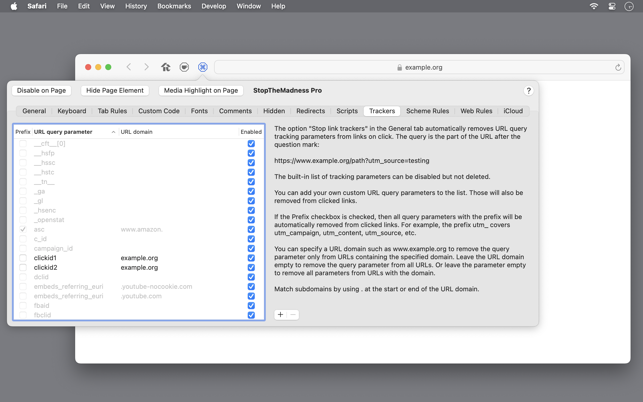Open the Window menu

click(249, 6)
